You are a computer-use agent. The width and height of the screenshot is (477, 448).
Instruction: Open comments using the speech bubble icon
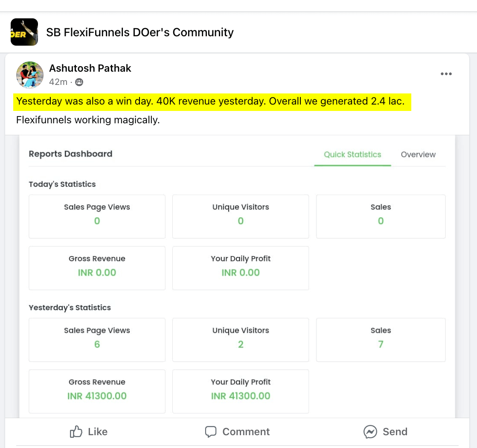[x=211, y=431]
